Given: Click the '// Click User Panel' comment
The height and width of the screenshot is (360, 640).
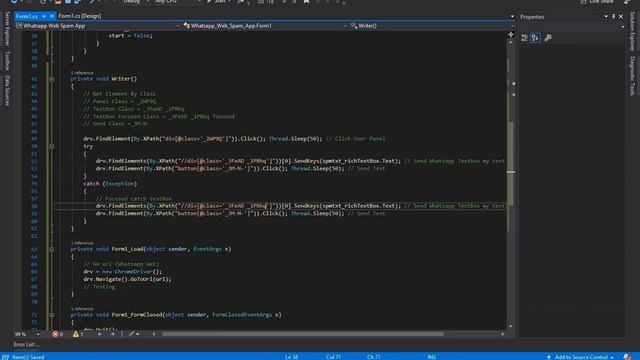Looking at the screenshot, I should click(355, 139).
